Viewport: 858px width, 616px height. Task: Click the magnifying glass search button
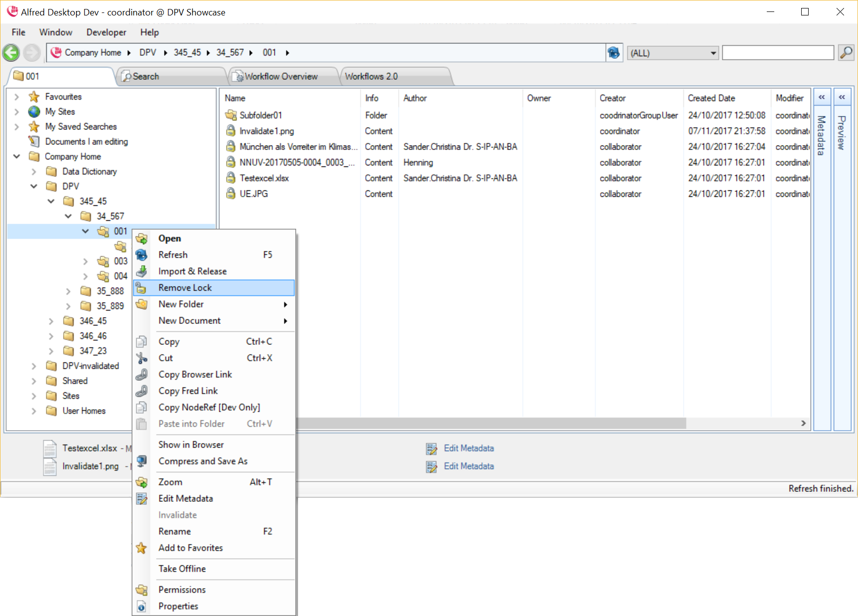[846, 52]
